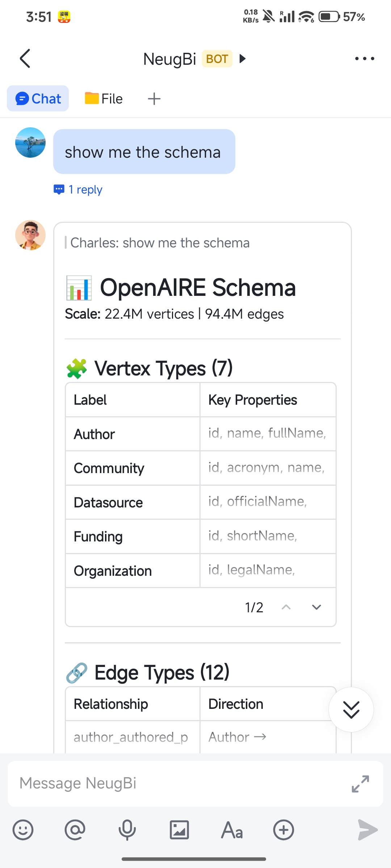
Task: Attach an image from gallery
Action: 179,830
